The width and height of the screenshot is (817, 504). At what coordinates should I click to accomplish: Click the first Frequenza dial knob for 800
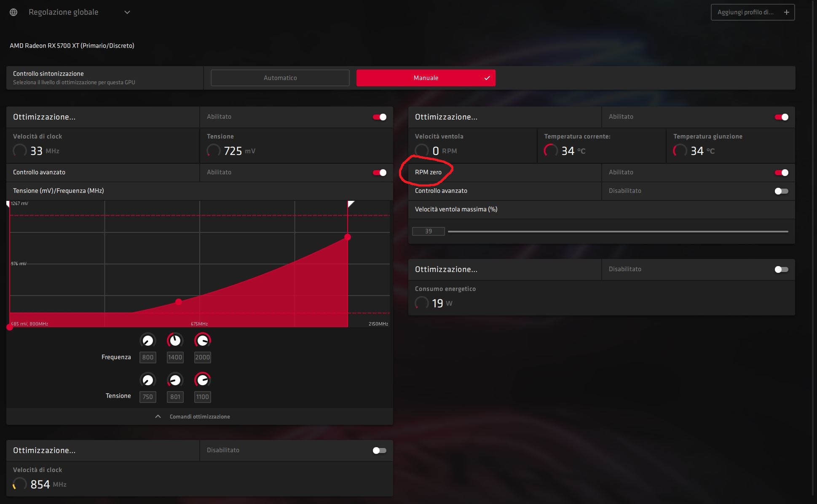tap(148, 341)
